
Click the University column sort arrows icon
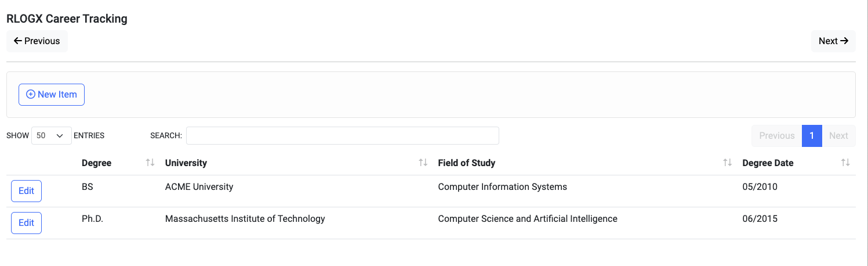(423, 163)
